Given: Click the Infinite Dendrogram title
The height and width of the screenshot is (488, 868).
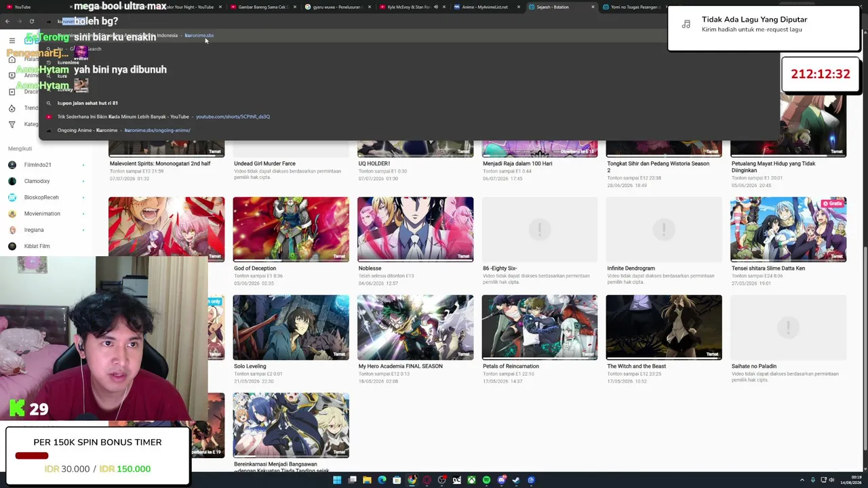Looking at the screenshot, I should click(x=631, y=268).
